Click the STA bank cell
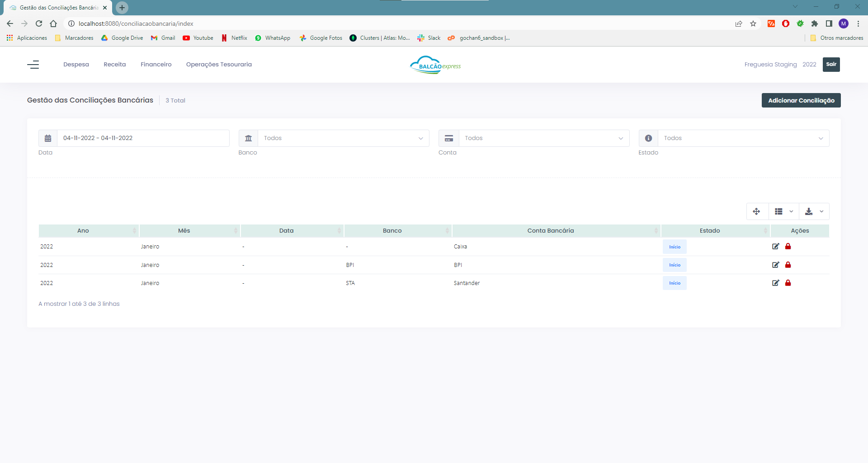 (350, 283)
